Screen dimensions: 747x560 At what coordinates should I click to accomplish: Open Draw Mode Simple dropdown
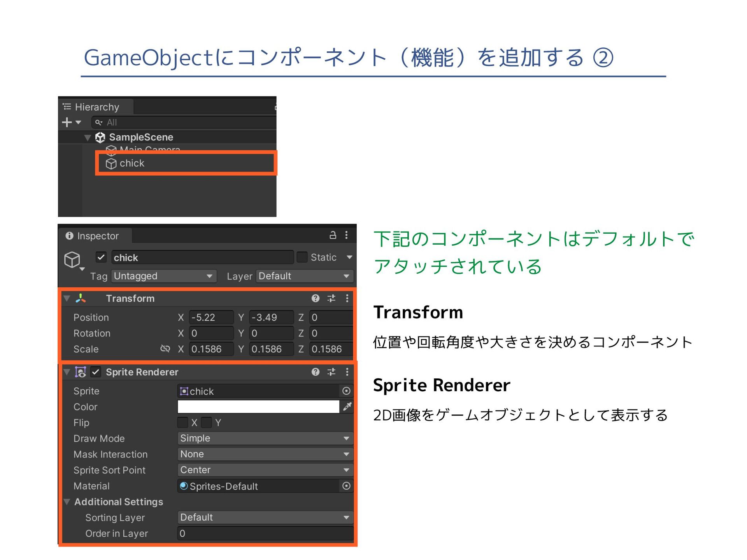click(265, 438)
